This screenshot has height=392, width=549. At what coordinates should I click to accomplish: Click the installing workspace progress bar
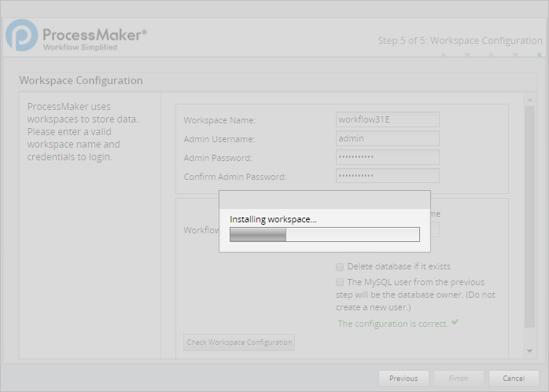click(324, 234)
